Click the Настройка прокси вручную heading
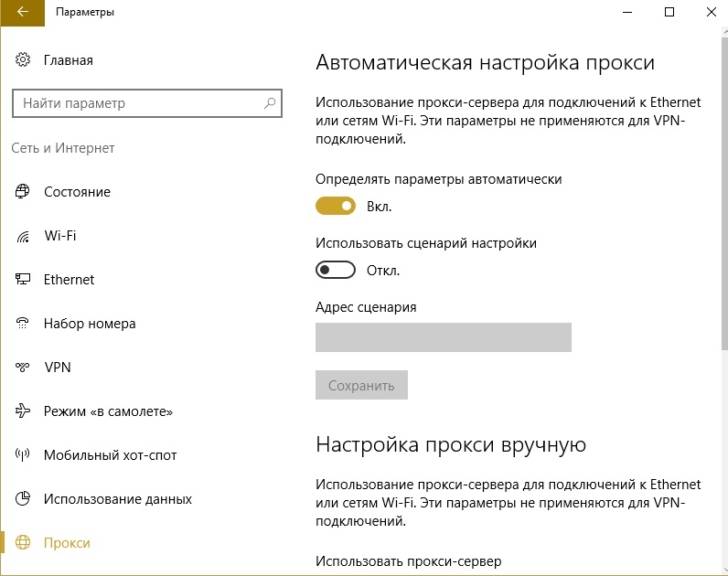 coord(451,444)
